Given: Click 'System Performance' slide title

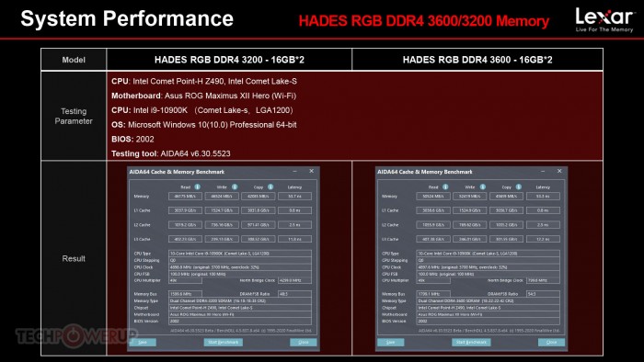Looking at the screenshot, I should point(127,19).
